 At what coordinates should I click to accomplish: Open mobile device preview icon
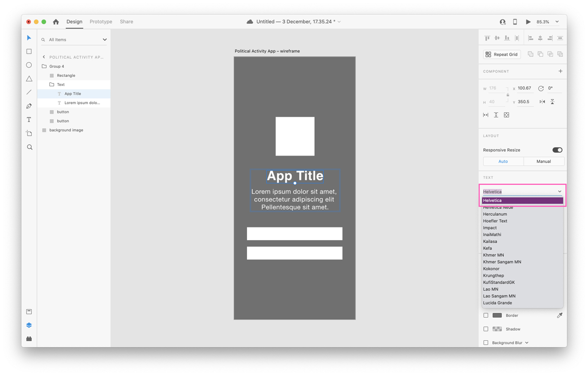(515, 22)
